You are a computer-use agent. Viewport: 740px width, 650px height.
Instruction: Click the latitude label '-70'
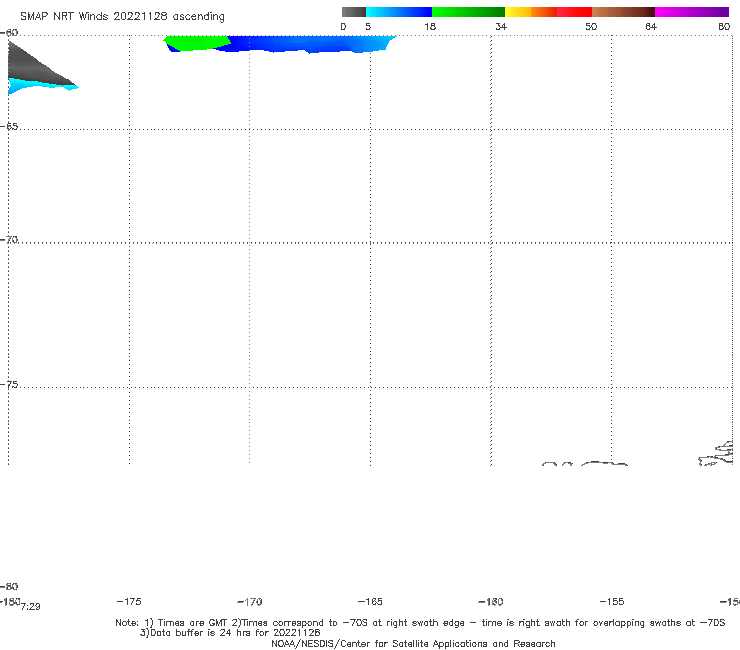pos(9,240)
